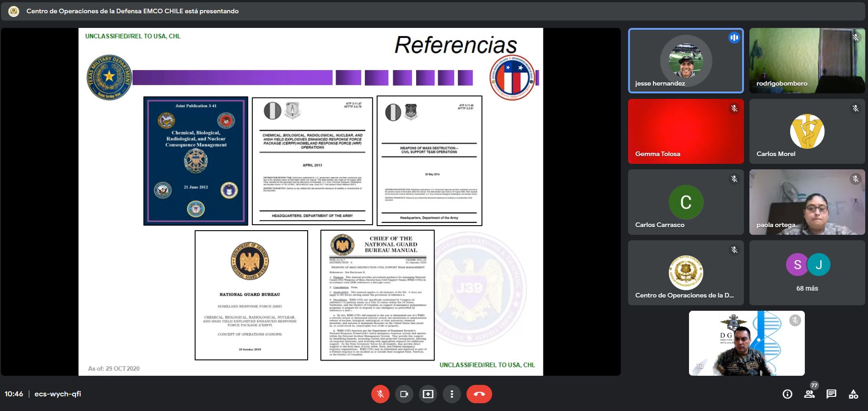Hang up with the red leave call button
The width and height of the screenshot is (868, 411).
tap(479, 394)
